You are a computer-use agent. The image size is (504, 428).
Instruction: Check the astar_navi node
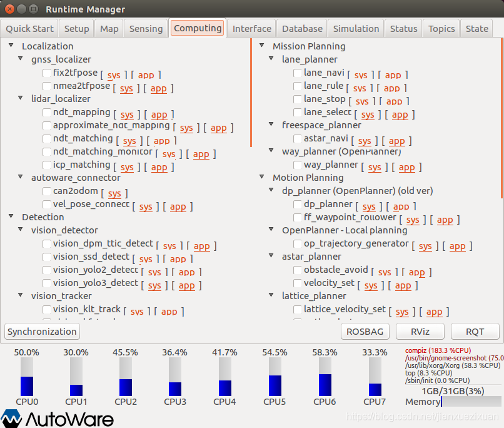pyautogui.click(x=298, y=139)
